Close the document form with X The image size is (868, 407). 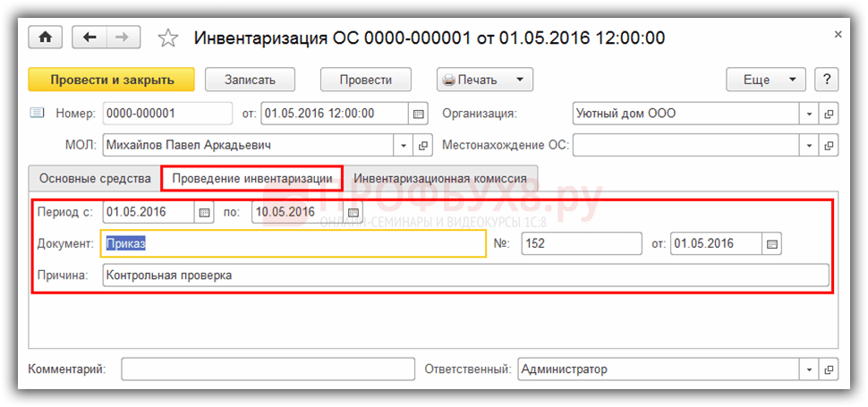tap(838, 34)
